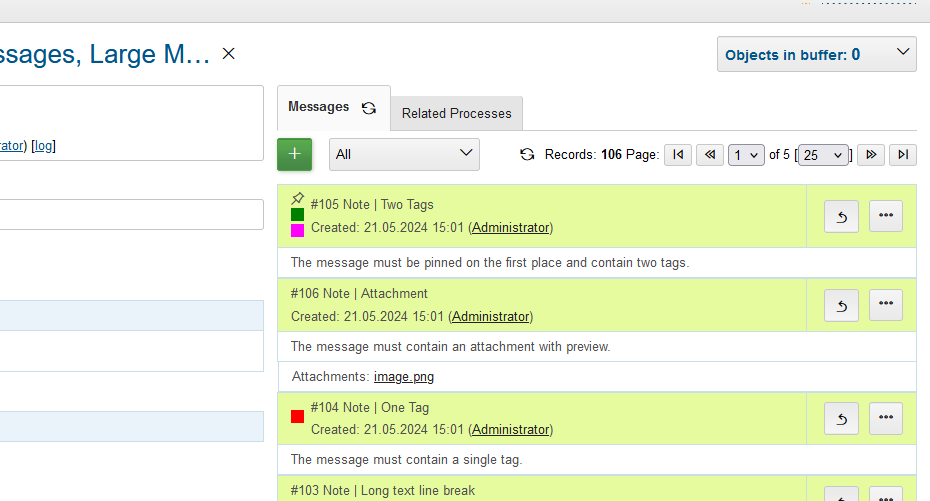Go to the next page of messages

[x=871, y=155]
